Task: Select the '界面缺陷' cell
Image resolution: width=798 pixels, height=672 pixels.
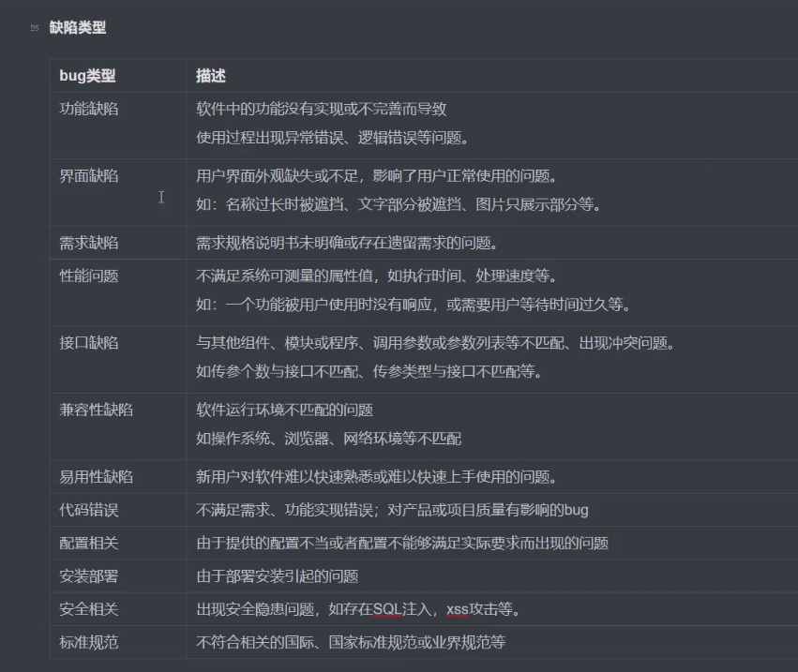Action: 117,192
